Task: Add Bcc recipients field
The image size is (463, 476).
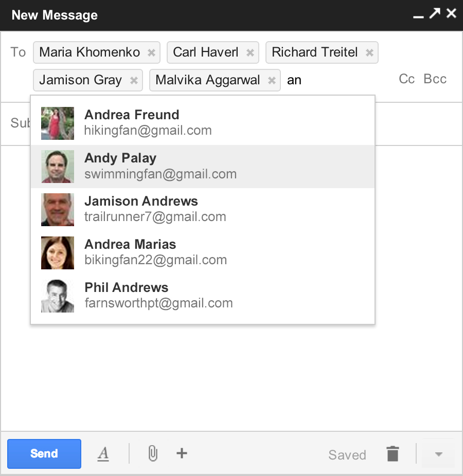Action: [x=435, y=79]
